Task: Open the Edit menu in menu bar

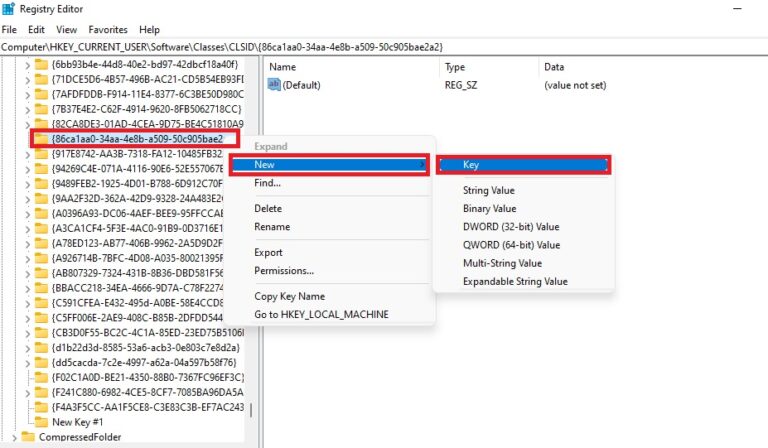Action: pyautogui.click(x=36, y=30)
